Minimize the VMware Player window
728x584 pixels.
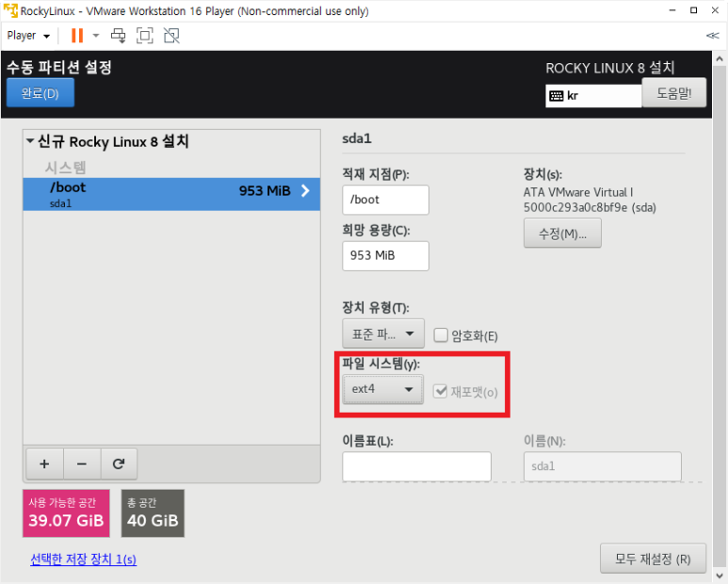[x=672, y=10]
